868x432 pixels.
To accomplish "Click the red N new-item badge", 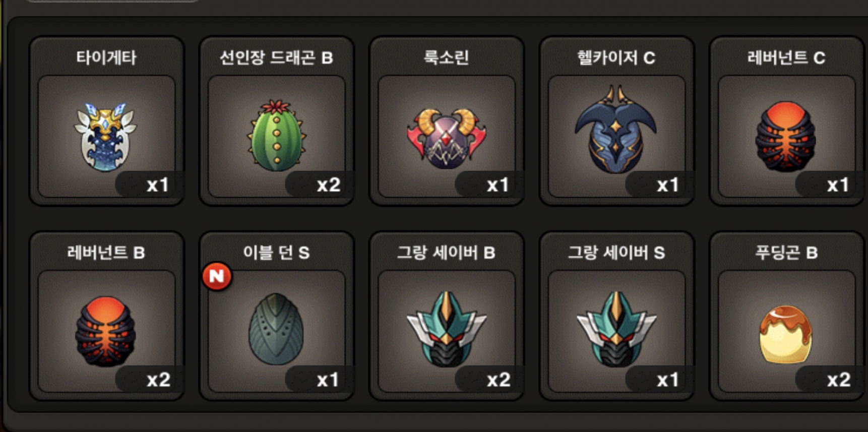I will coord(217,276).
